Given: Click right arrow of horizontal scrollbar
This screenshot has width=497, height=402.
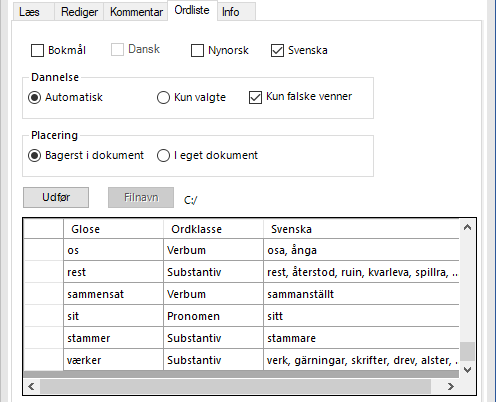Looking at the screenshot, I should click(x=451, y=386).
